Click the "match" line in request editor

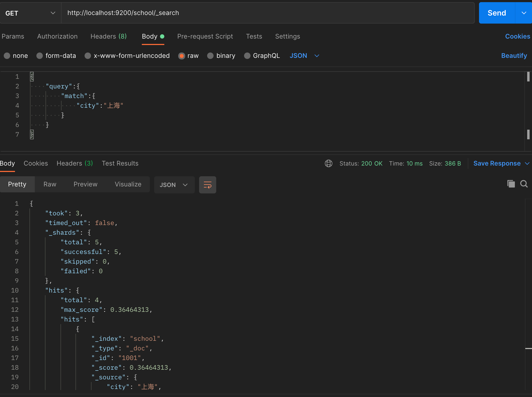point(78,96)
